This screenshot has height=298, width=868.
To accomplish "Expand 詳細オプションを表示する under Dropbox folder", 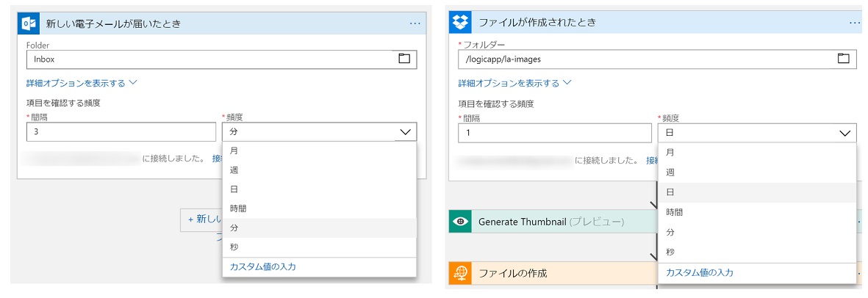I will [514, 83].
